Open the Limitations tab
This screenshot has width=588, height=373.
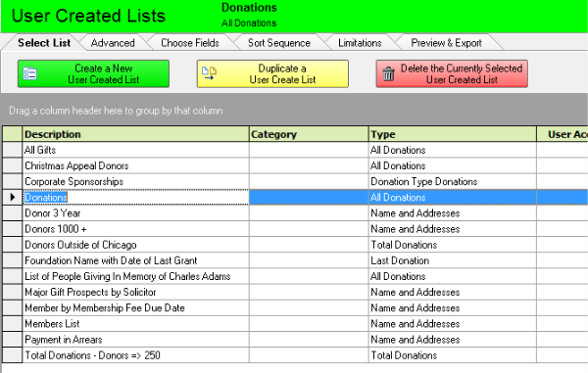(x=360, y=43)
